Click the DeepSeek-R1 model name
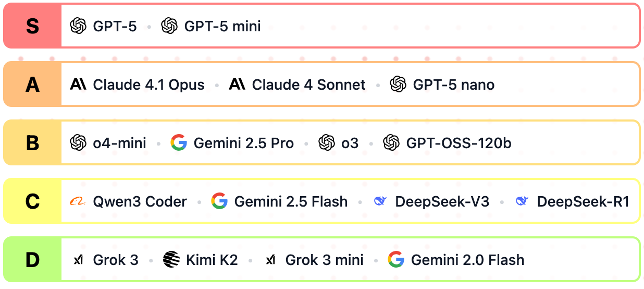This screenshot has width=644, height=289. (x=583, y=201)
